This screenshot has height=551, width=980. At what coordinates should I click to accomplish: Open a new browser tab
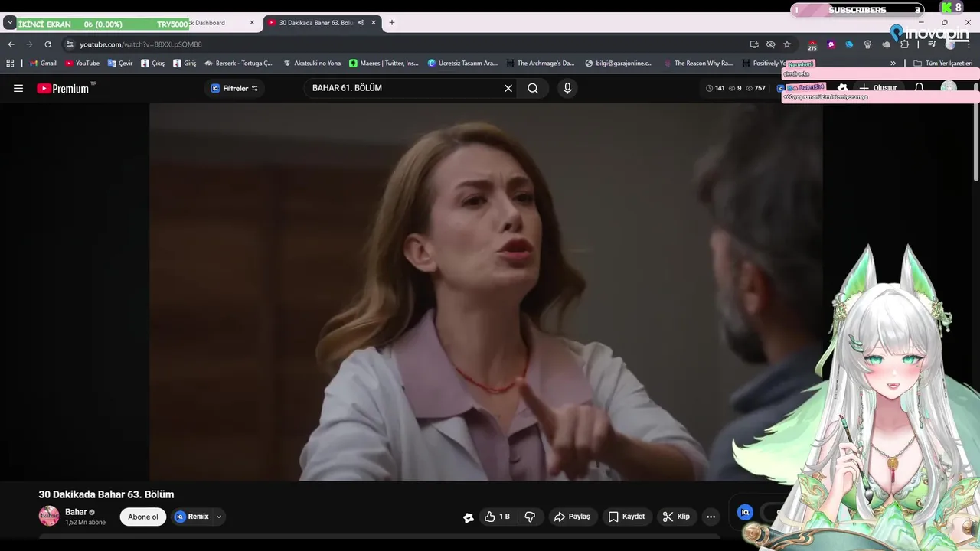click(392, 23)
